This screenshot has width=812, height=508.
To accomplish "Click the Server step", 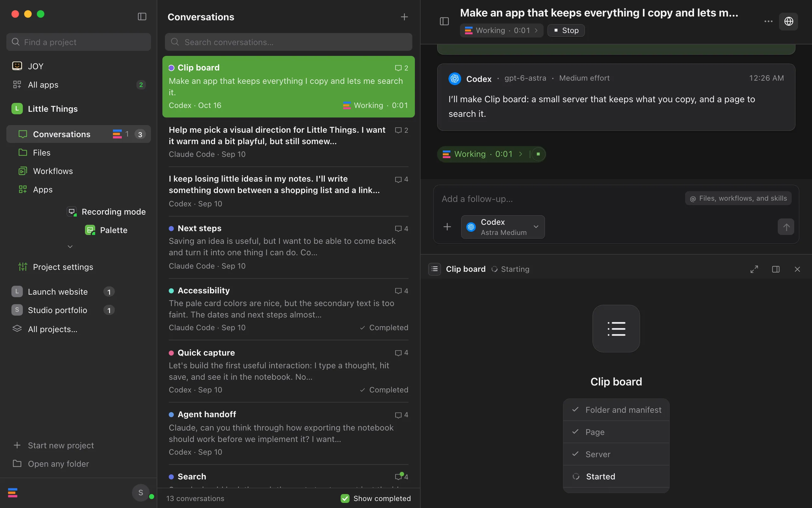I will click(616, 454).
